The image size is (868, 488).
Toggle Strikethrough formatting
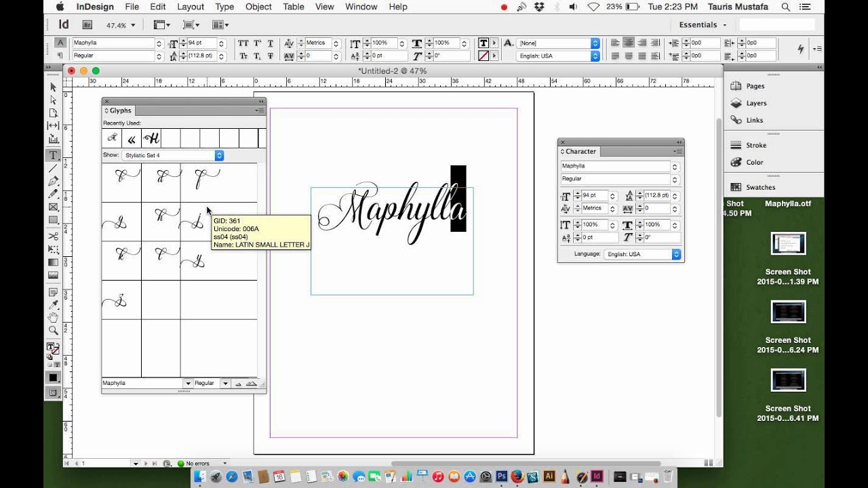pyautogui.click(x=271, y=56)
